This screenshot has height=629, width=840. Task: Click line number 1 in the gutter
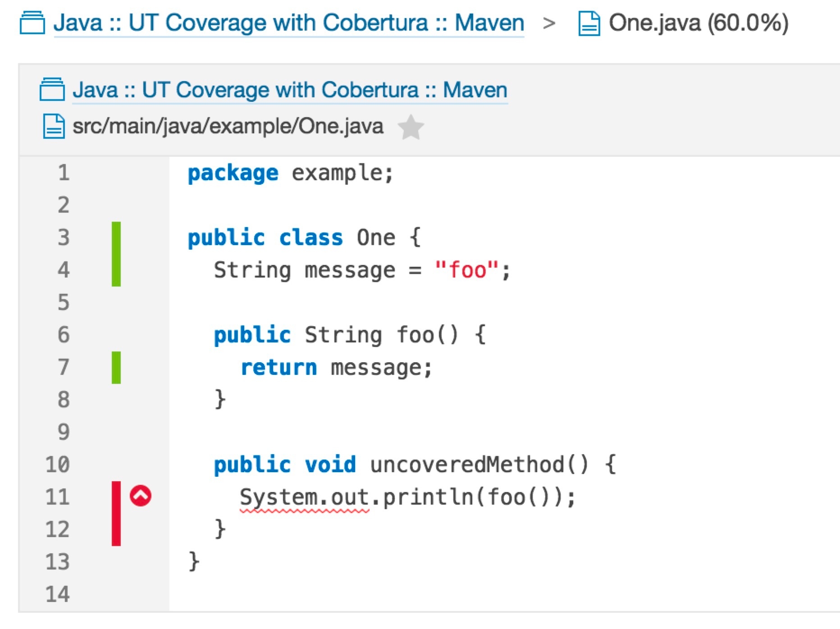click(x=64, y=173)
